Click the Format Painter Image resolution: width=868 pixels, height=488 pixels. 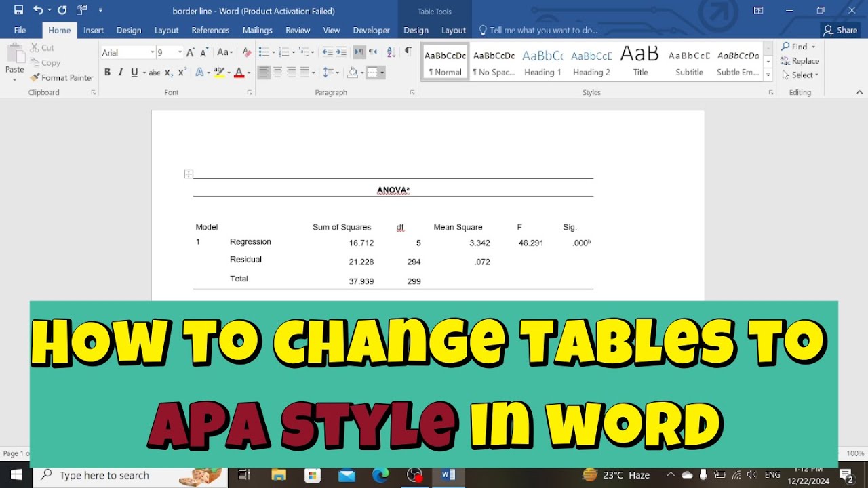click(x=62, y=78)
